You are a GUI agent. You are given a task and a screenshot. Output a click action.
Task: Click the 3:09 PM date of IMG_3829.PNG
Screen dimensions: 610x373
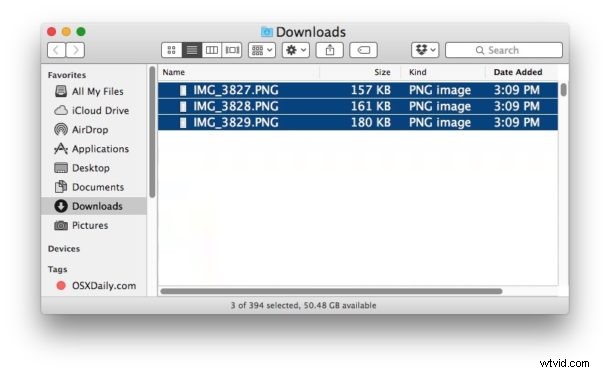(x=517, y=123)
